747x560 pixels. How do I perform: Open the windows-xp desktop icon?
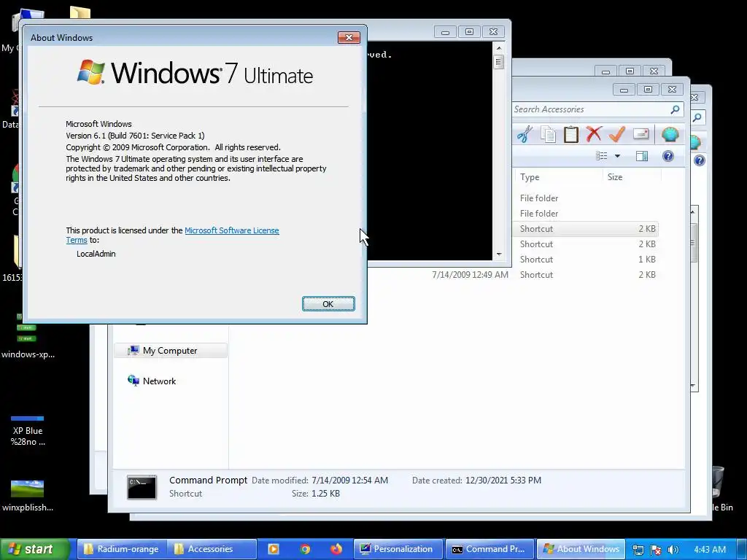click(x=28, y=335)
